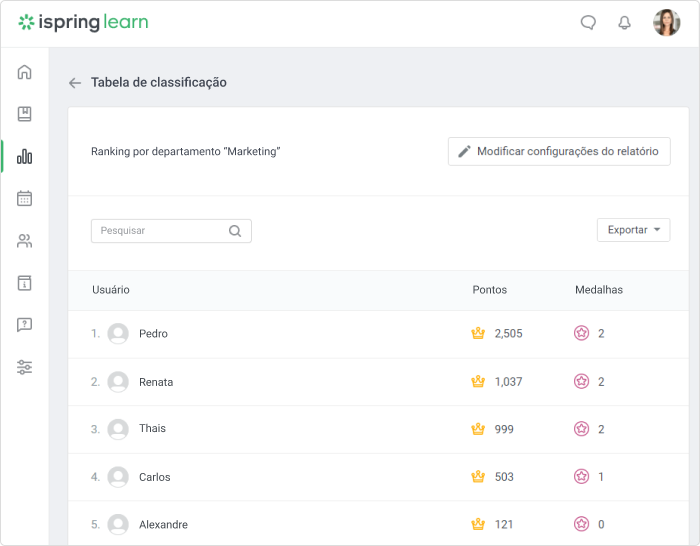
Task: Open Renata's row in the table
Action: [x=156, y=382]
